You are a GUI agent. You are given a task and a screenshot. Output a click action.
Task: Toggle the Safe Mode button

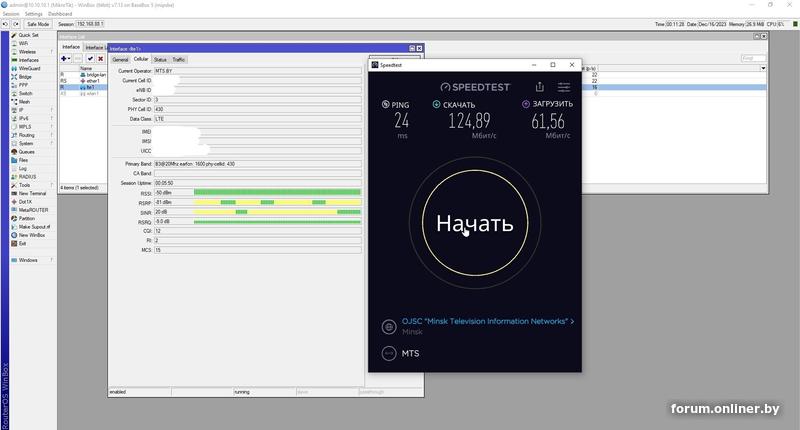click(37, 24)
